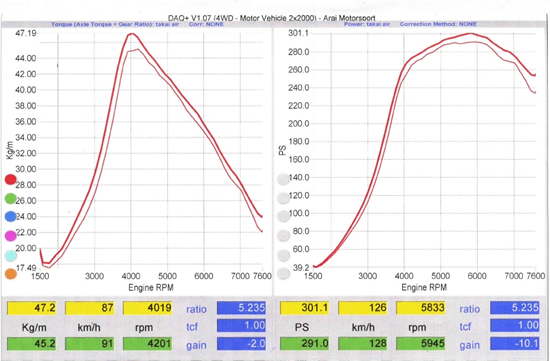
Task: Click the green 91 km/h torque field
Action: [x=89, y=343]
